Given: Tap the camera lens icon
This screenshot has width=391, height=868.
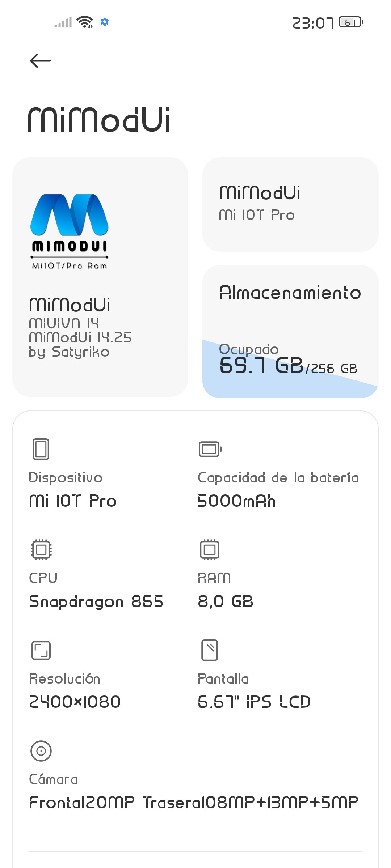Looking at the screenshot, I should click(41, 751).
